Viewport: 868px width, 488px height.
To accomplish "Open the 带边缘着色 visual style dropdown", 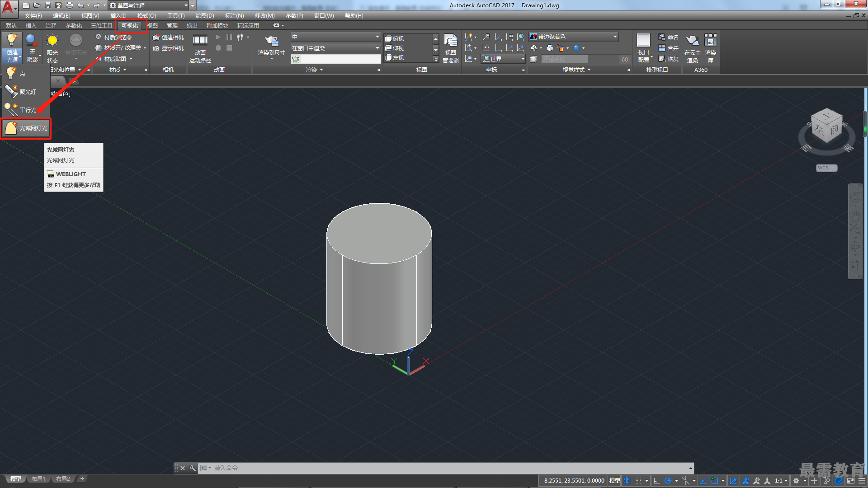I will click(x=573, y=37).
